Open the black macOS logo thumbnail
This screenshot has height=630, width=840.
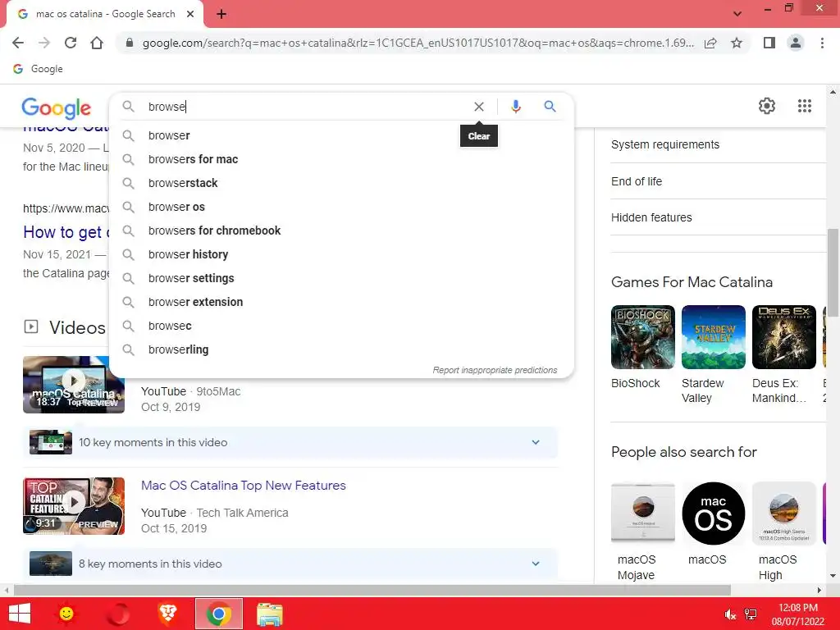pyautogui.click(x=713, y=514)
